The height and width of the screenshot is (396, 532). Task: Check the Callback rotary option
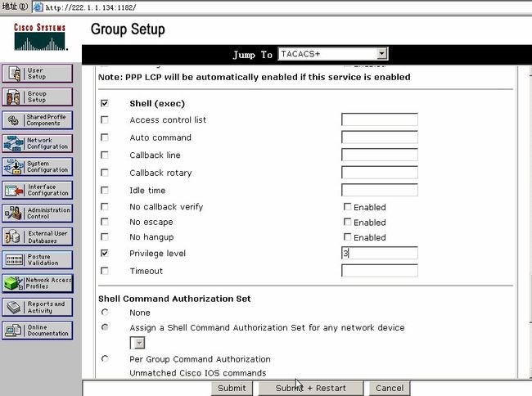pos(105,173)
